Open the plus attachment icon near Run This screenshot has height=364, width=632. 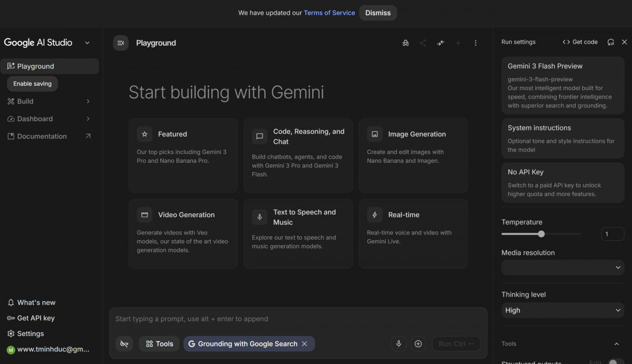[x=418, y=343]
